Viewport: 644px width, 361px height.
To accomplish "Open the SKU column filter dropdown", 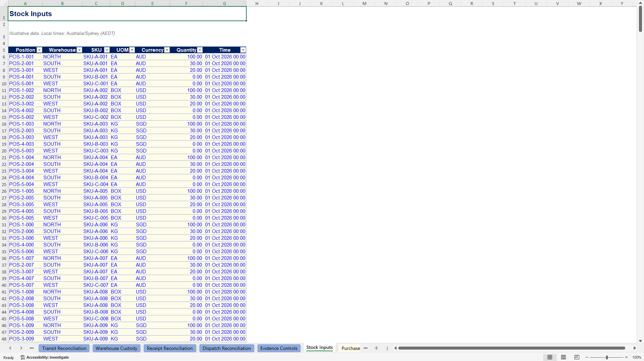I will (x=107, y=50).
